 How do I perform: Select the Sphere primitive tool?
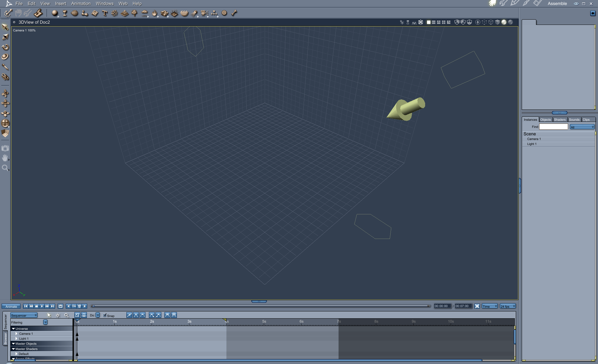coord(54,13)
